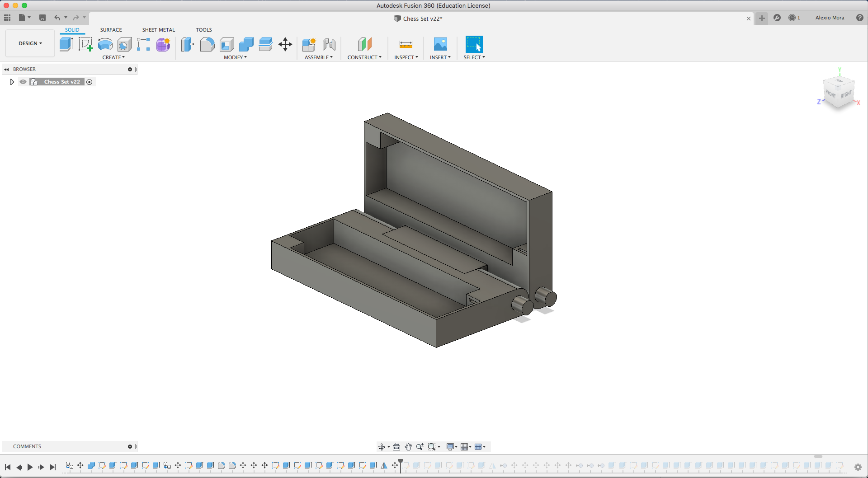Jump to the end of the timeline

click(x=53, y=467)
